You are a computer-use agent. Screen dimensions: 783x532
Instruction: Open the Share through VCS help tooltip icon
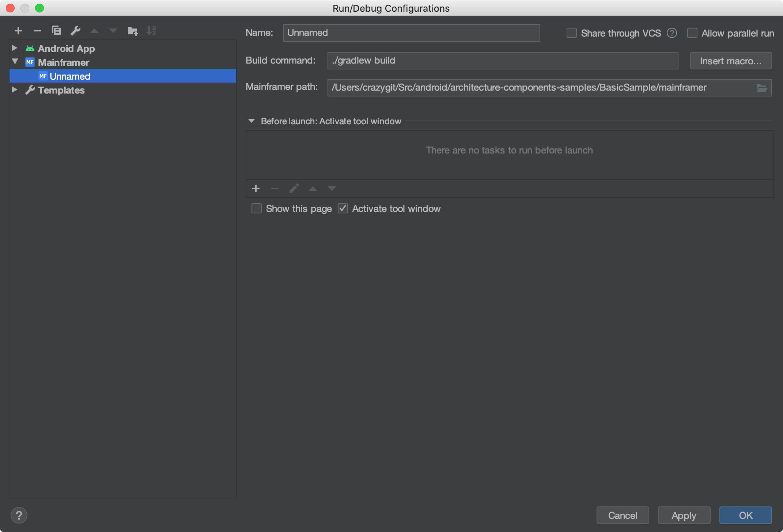(x=672, y=33)
